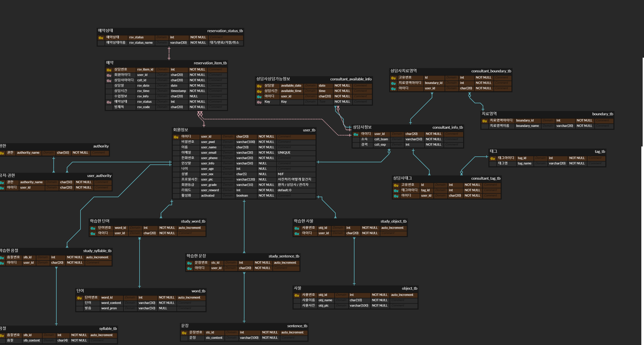
Task: Select the key icon next to obj_id in object_tb
Action: [x=297, y=295]
